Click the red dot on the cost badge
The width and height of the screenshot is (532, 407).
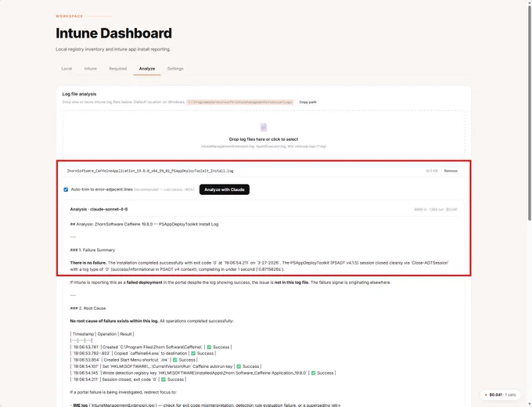click(486, 394)
